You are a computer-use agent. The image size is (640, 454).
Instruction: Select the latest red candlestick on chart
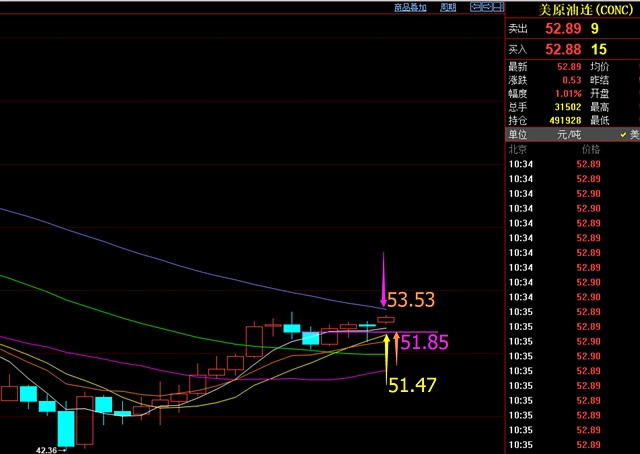386,320
